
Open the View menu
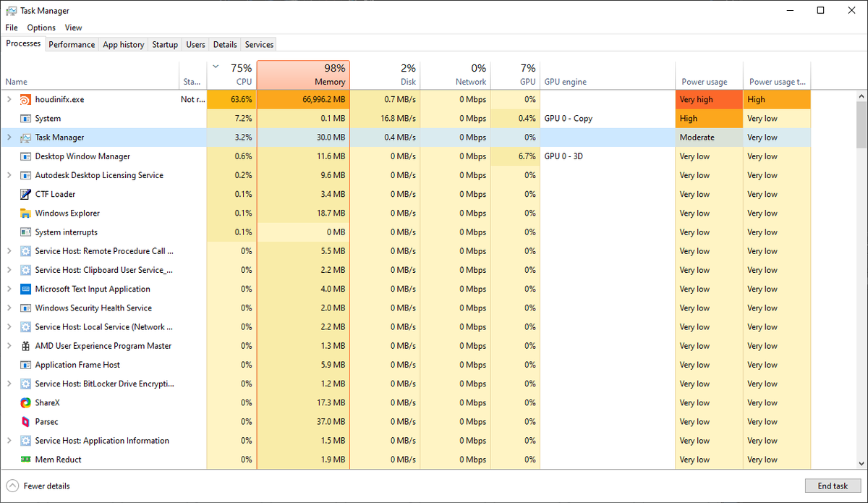click(x=74, y=28)
